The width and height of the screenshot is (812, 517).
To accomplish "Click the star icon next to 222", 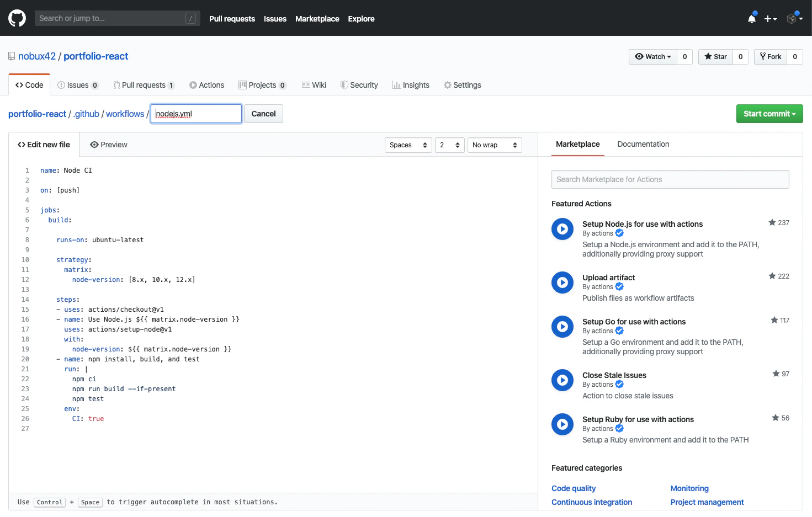I will point(772,276).
